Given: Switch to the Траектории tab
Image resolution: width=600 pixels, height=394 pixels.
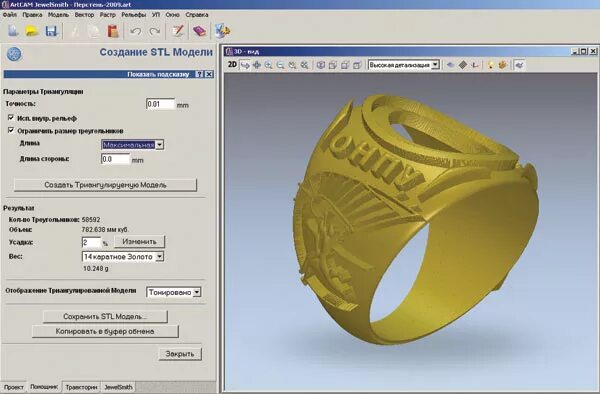Looking at the screenshot, I should coord(81,387).
